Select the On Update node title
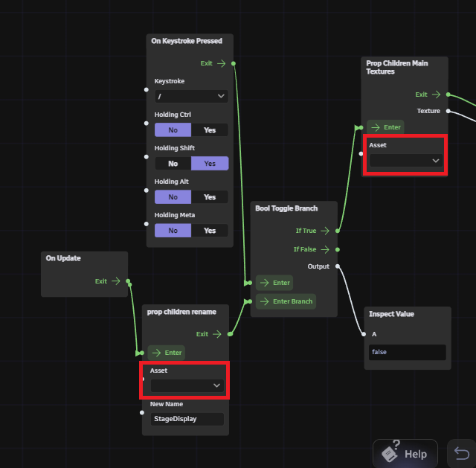Screen dimensions: 476x468 coord(63,258)
